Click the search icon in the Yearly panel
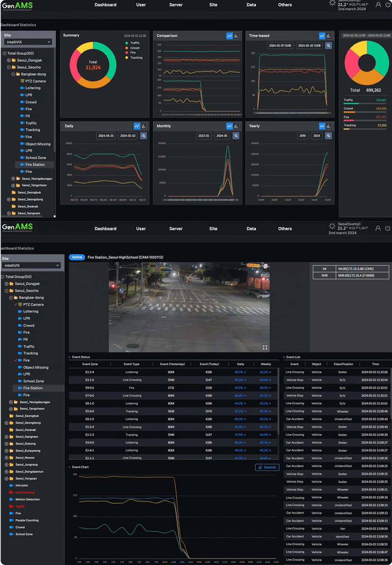The image size is (392, 565). 329,136
